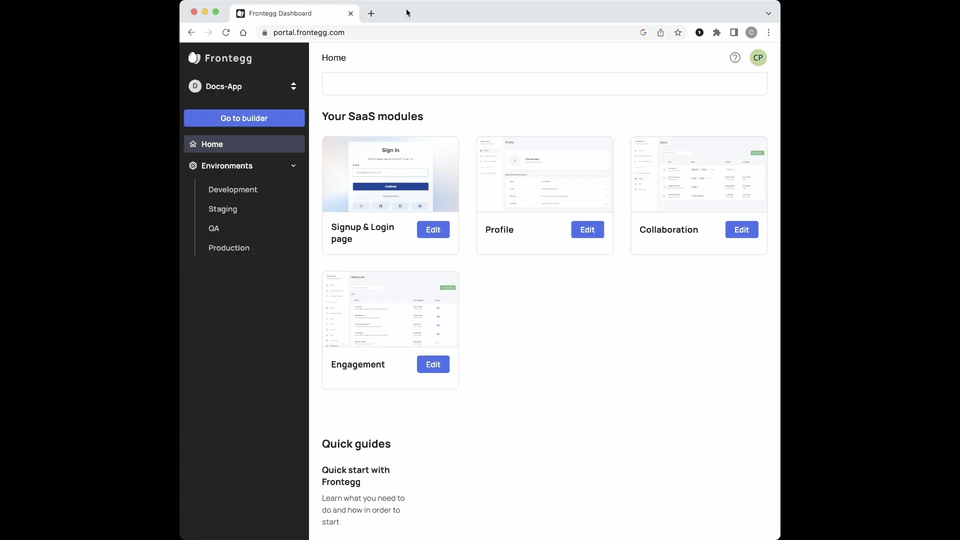Toggle the browser side panel icon
Screen dimensions: 960x540
pyautogui.click(x=733, y=32)
